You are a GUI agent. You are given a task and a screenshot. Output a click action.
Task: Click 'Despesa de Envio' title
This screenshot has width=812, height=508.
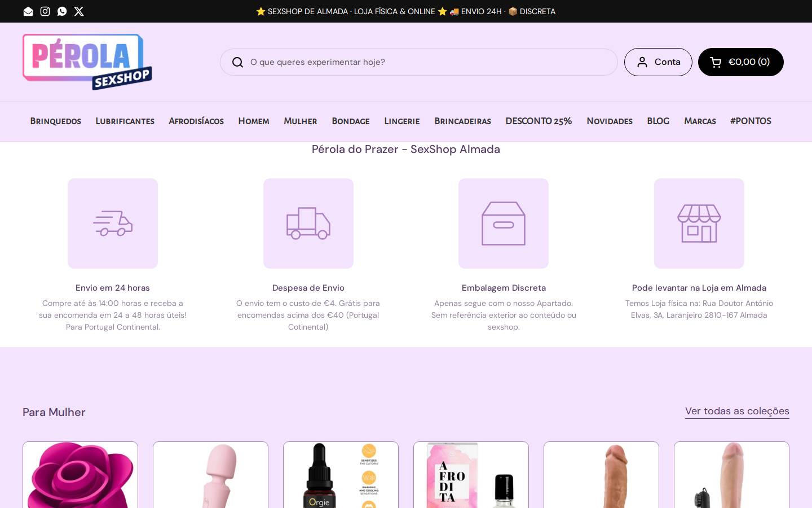point(308,288)
